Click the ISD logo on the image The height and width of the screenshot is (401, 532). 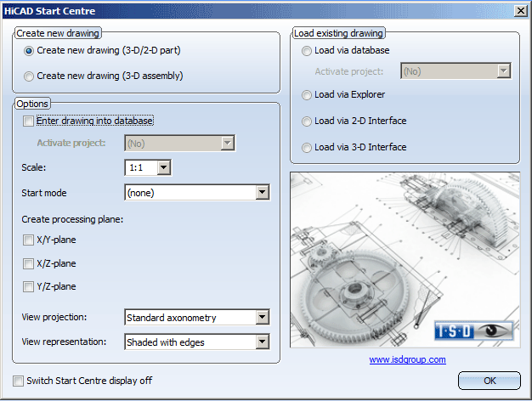(475, 329)
